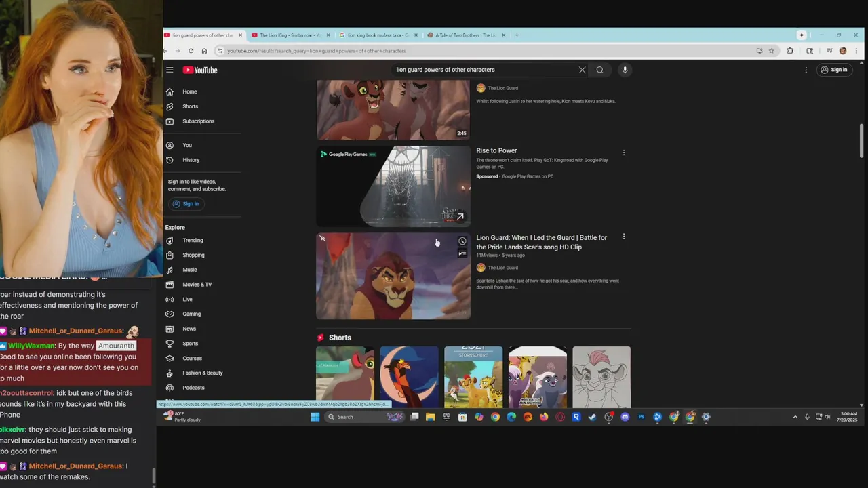The image size is (868, 488).
Task: Bookmark this page with star icon
Action: coord(771,51)
